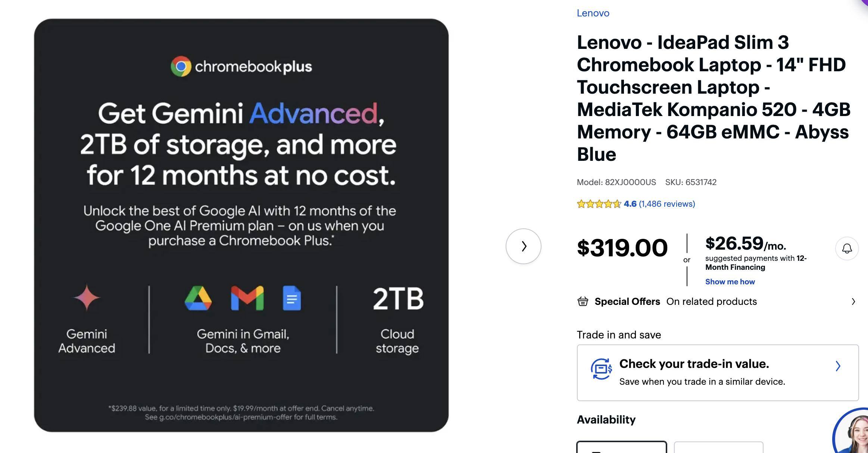The height and width of the screenshot is (453, 868).
Task: Click the price alert bell icon
Action: pos(847,249)
